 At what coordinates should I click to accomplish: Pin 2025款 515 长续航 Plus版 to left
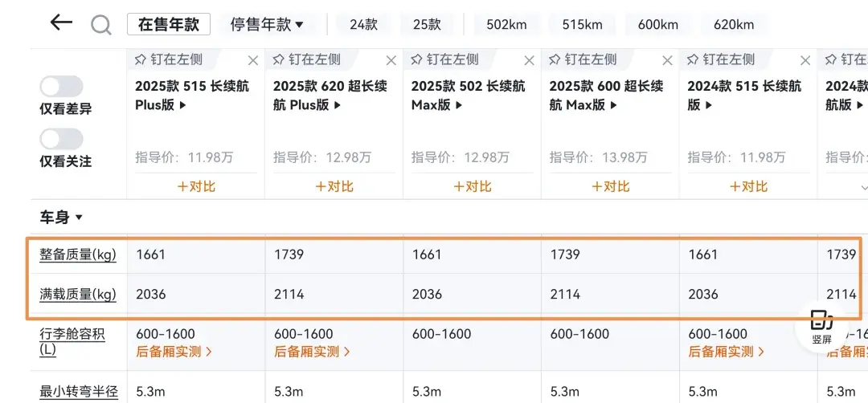coord(169,59)
